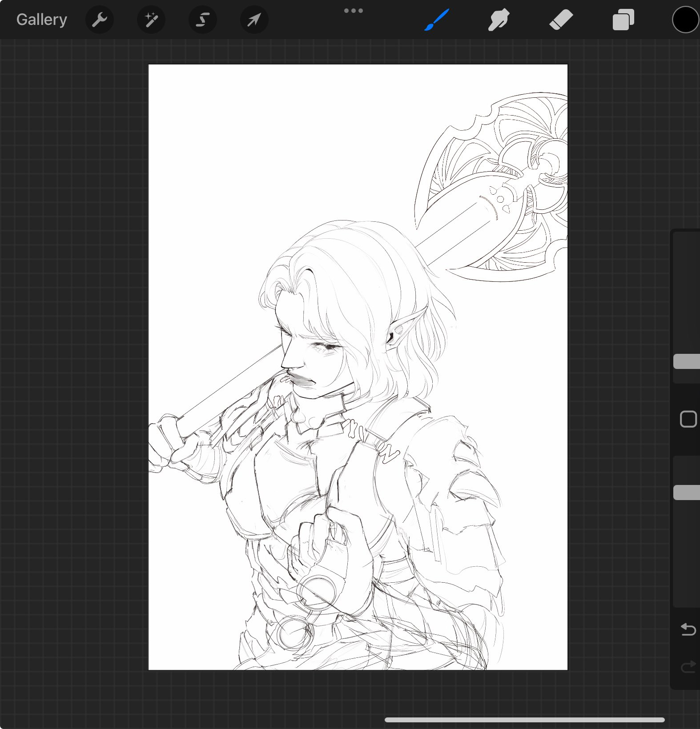Tap the home indicator bar
This screenshot has width=700, height=729.
(524, 720)
